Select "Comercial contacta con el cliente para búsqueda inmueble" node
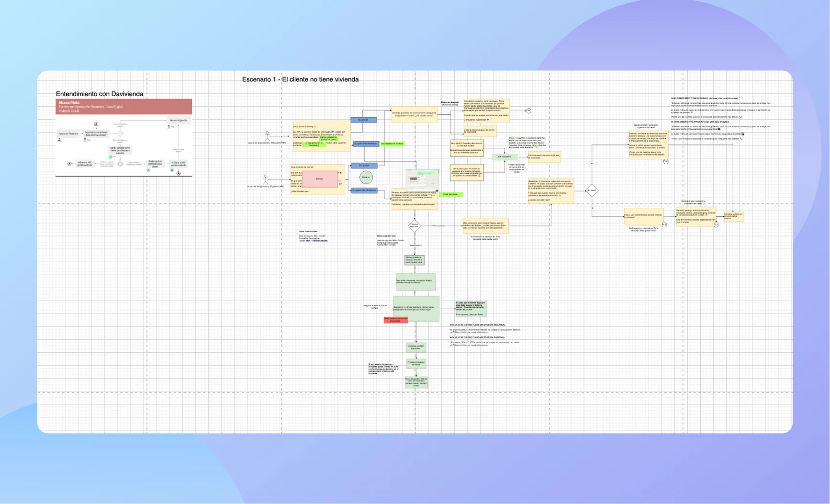This screenshot has height=504, width=830. [x=120, y=150]
